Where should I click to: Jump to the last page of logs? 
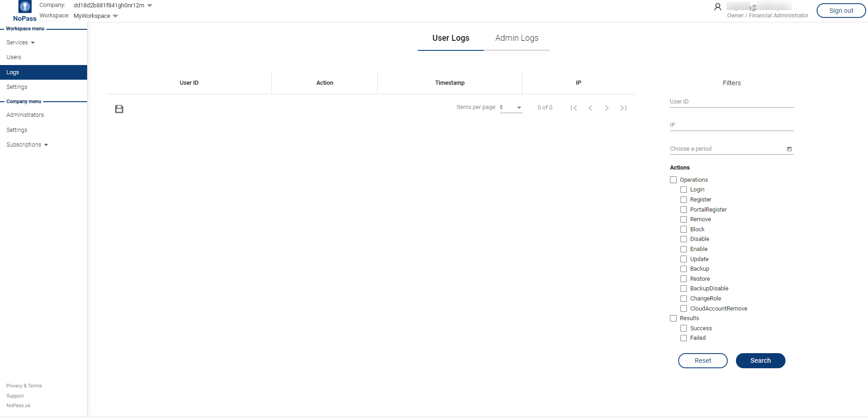point(623,108)
